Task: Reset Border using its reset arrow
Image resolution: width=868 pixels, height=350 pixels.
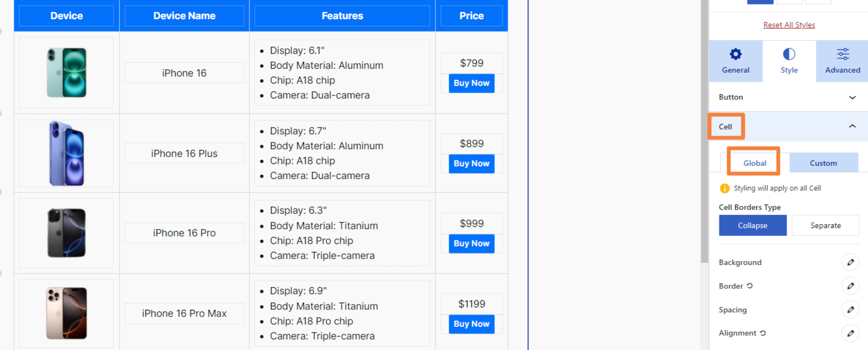Action: point(750,286)
